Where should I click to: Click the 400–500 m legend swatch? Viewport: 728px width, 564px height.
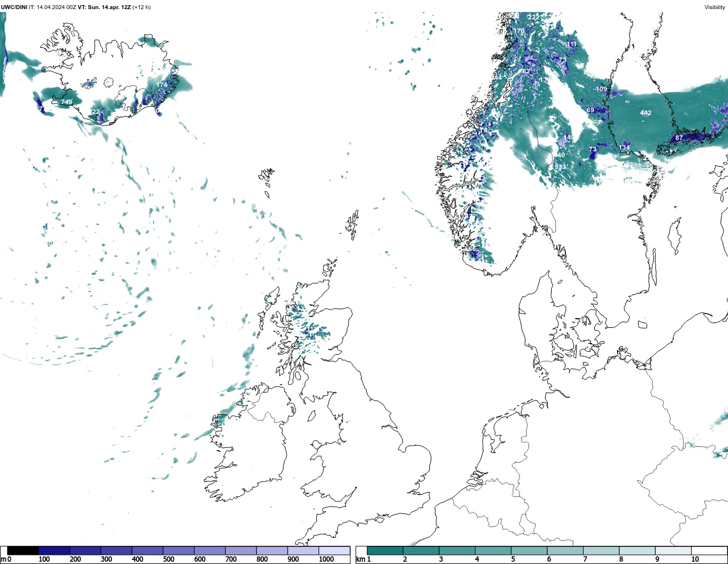pyautogui.click(x=147, y=550)
